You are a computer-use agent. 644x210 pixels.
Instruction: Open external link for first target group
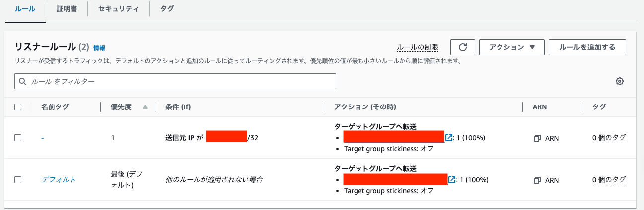pos(449,138)
